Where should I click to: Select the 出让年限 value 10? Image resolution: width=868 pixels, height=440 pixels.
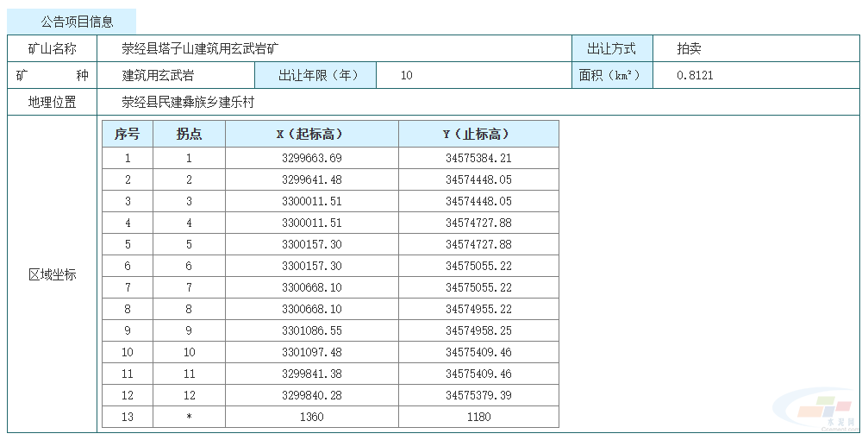tap(406, 75)
